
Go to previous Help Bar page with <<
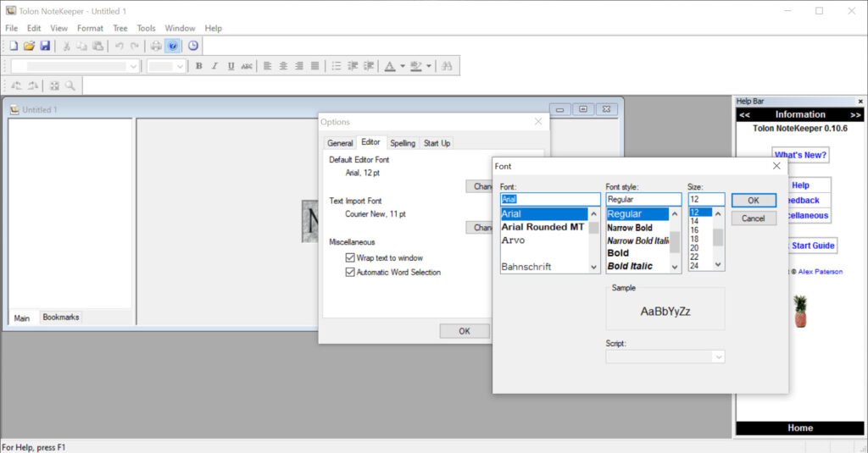click(x=744, y=115)
